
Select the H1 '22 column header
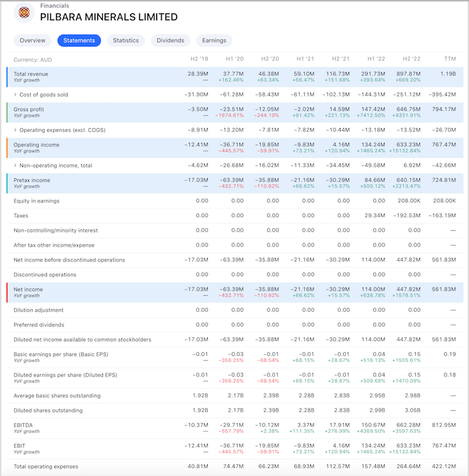pos(377,59)
